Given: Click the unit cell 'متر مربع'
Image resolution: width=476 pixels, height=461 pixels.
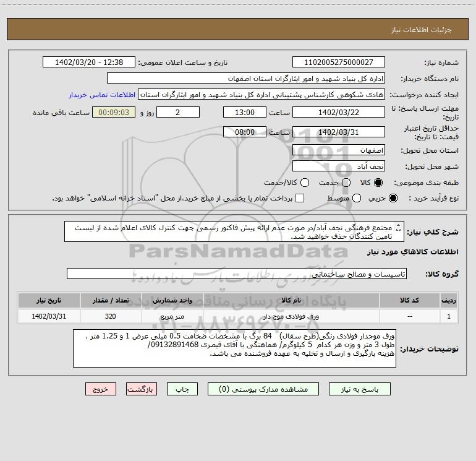Looking at the screenshot, I should 172,317.
